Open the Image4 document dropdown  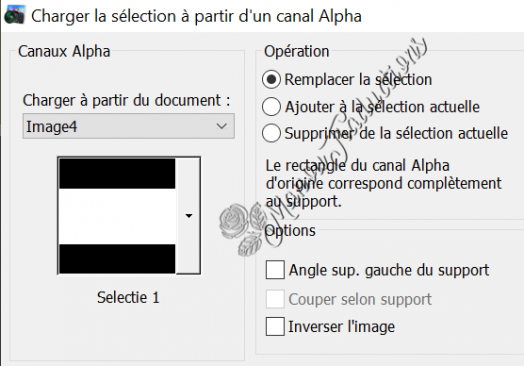128,126
